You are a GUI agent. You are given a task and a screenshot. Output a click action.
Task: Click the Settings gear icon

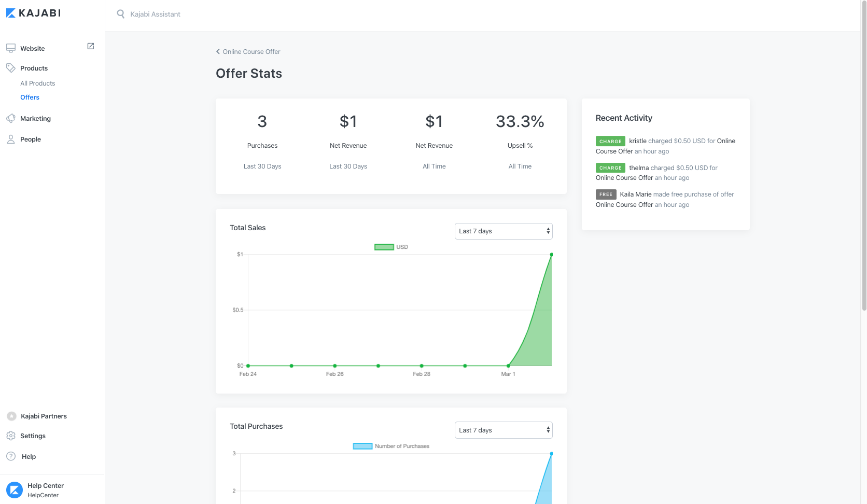pos(11,436)
